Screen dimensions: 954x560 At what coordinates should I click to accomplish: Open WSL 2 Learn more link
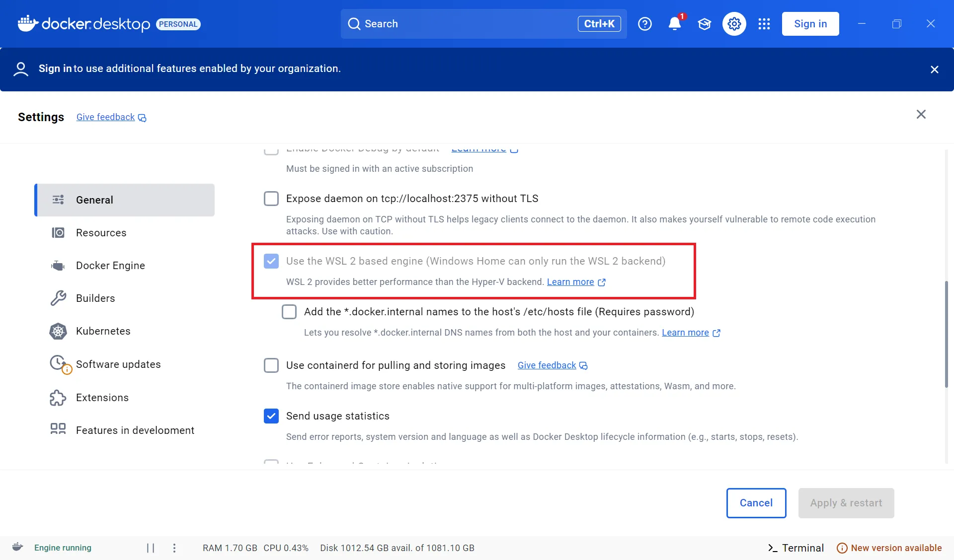click(x=570, y=282)
